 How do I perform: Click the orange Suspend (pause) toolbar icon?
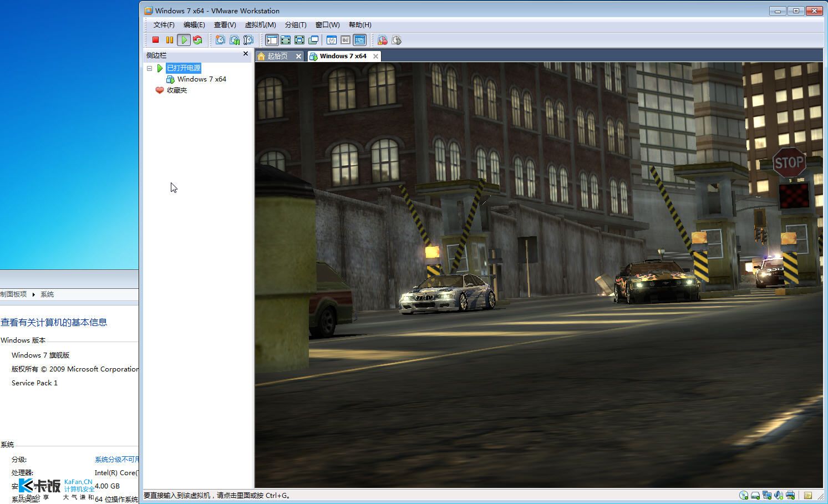pos(170,40)
